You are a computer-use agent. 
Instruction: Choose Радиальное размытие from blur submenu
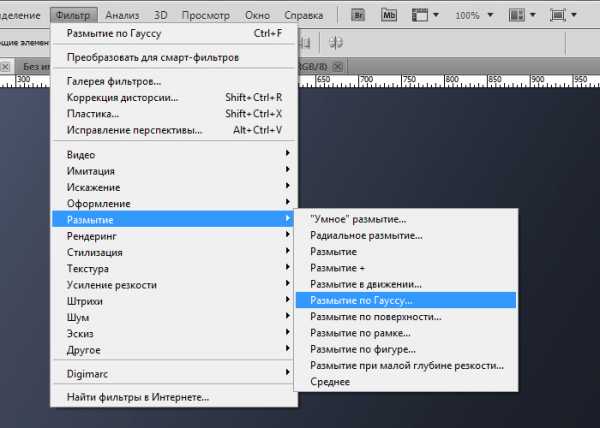[x=366, y=235]
